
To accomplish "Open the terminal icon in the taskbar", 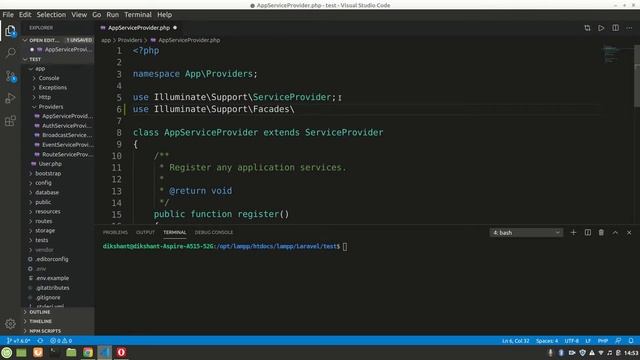I will pyautogui.click(x=54, y=352).
